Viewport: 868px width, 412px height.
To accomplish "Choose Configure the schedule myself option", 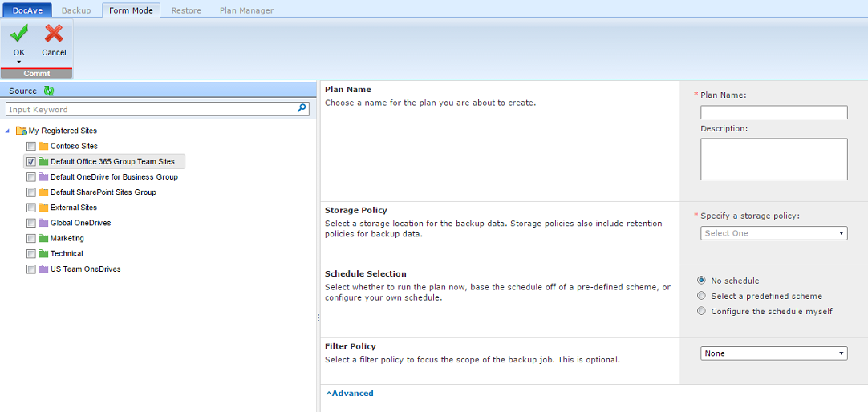I will [702, 311].
